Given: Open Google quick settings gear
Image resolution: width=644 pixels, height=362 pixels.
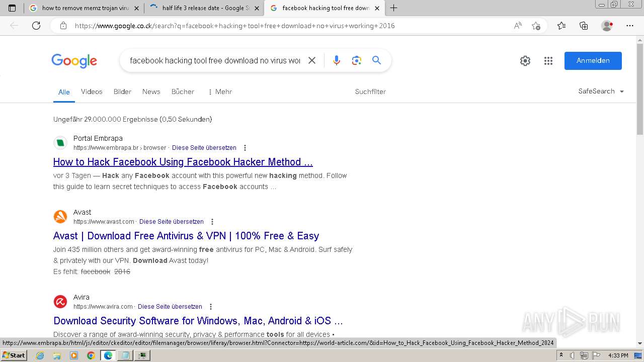Looking at the screenshot, I should tap(525, 61).
